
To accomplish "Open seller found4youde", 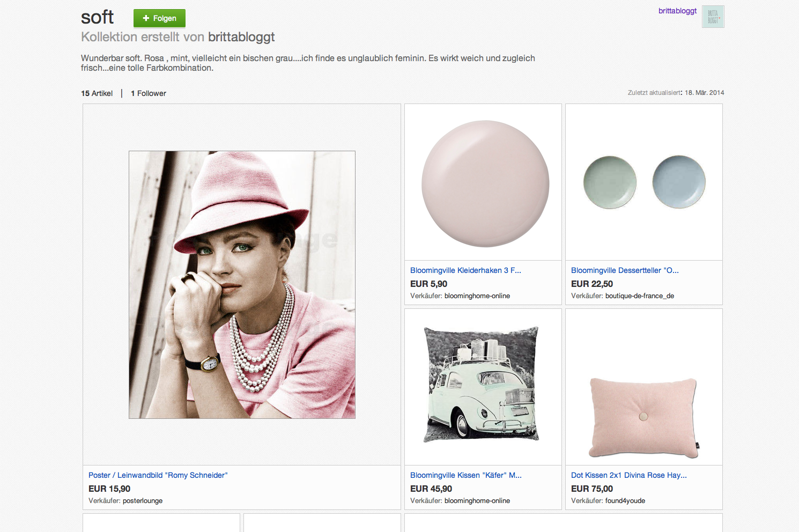I will [625, 501].
